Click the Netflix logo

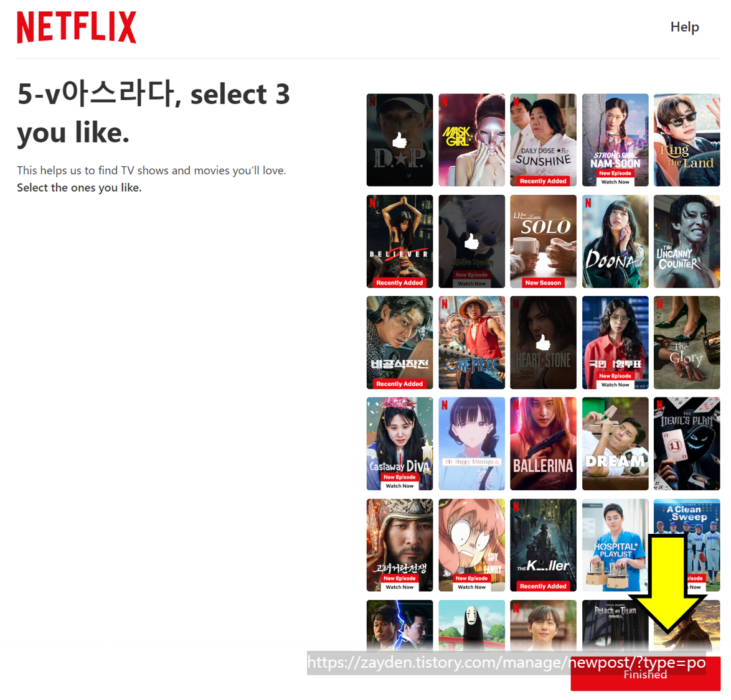pos(77,27)
